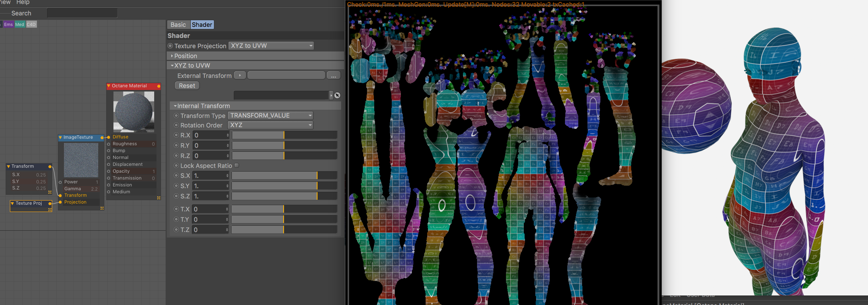Click the ImageTexture node output port
The width and height of the screenshot is (868, 305).
click(x=102, y=138)
